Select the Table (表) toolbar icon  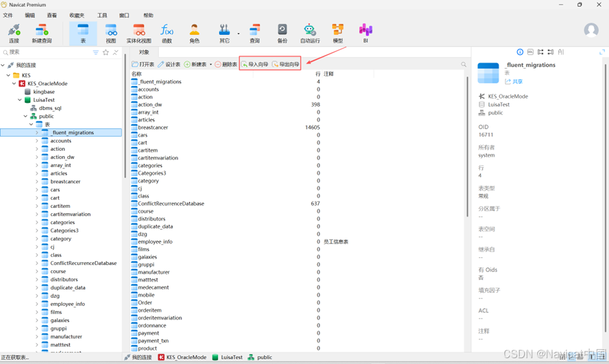pyautogui.click(x=83, y=34)
